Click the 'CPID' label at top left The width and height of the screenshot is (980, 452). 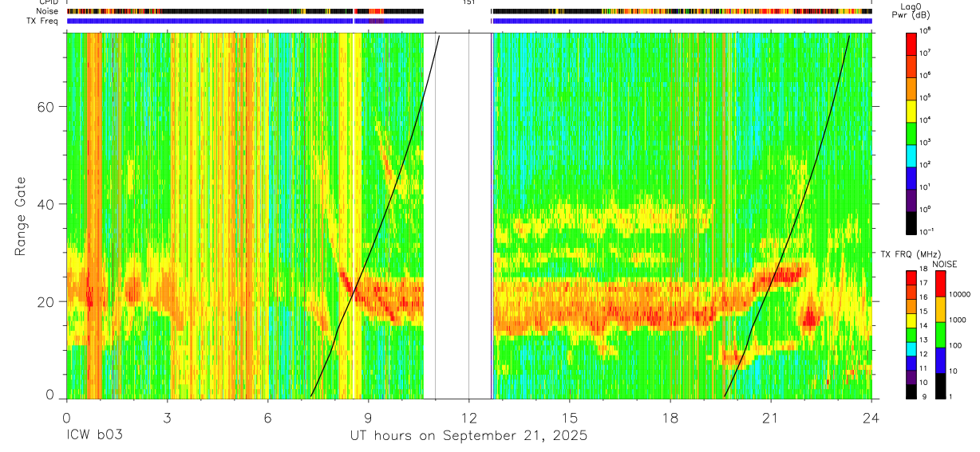(x=49, y=2)
